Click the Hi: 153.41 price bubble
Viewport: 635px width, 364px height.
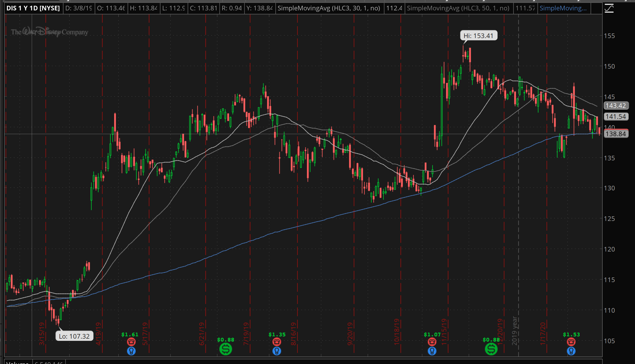479,36
